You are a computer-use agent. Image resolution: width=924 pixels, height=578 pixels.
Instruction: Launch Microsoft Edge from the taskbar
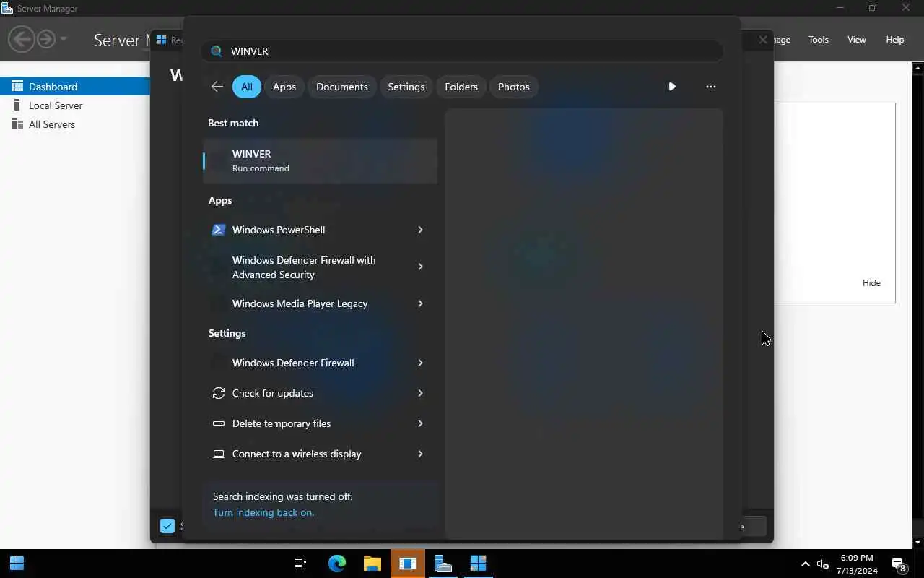[x=337, y=564]
